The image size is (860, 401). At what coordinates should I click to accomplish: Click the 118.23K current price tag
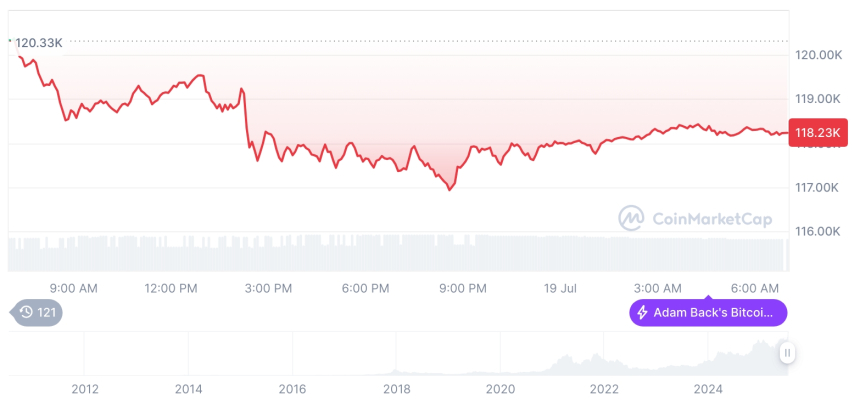[817, 132]
